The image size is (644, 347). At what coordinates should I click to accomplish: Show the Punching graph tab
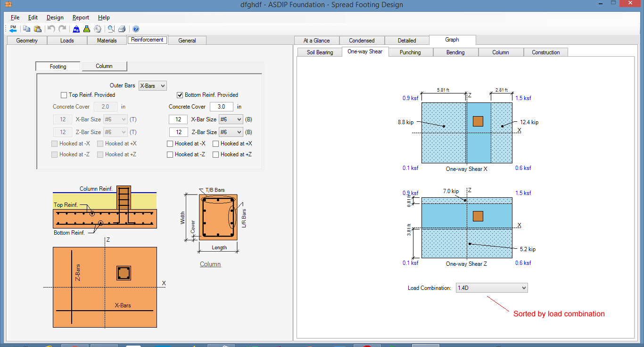[x=410, y=52]
